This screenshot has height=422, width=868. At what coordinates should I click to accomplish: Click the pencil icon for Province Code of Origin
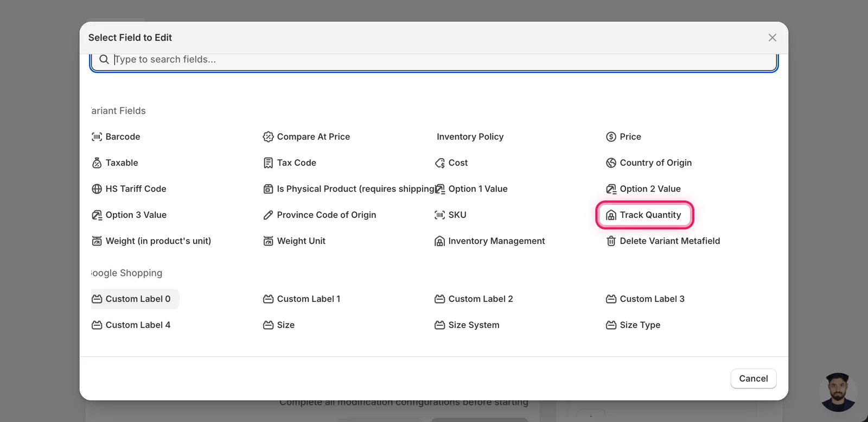coord(268,215)
